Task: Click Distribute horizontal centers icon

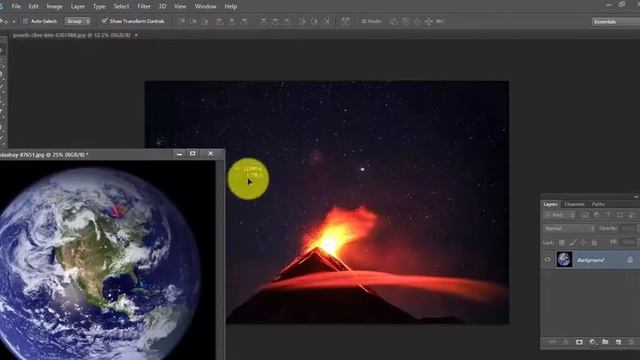Action: click(314, 21)
